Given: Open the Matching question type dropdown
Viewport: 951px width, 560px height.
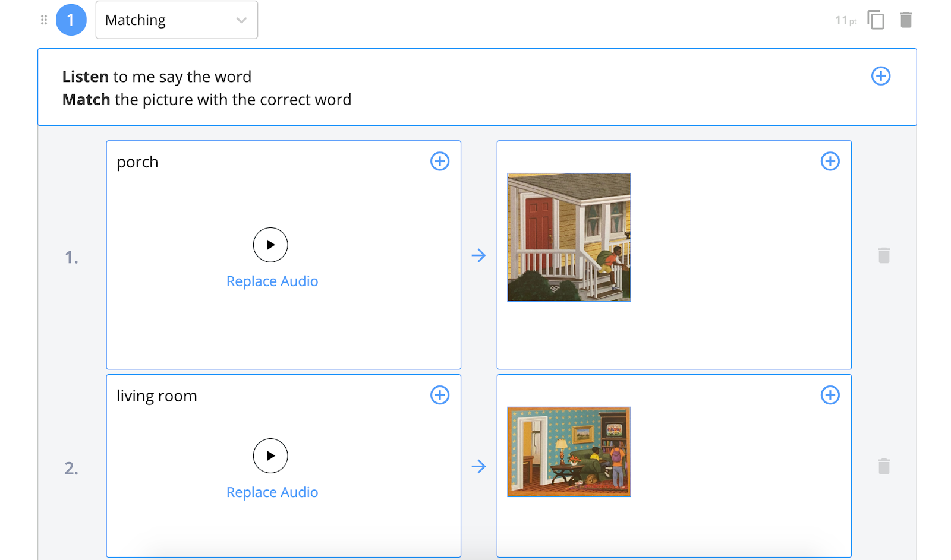Looking at the screenshot, I should (177, 20).
